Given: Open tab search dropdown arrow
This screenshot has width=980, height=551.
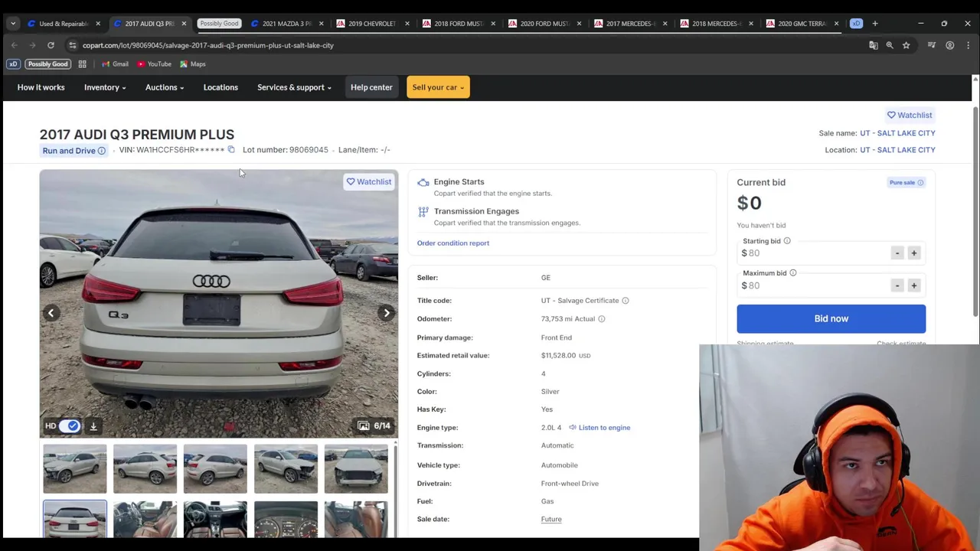Looking at the screenshot, I should [13, 24].
